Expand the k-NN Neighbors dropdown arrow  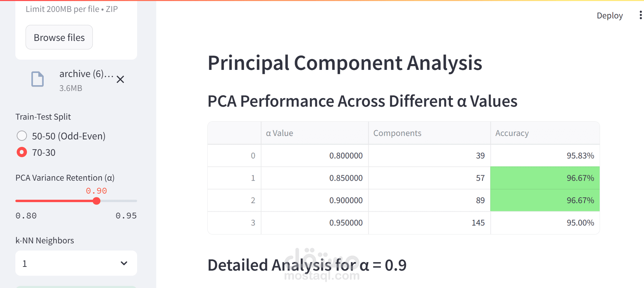click(x=124, y=263)
